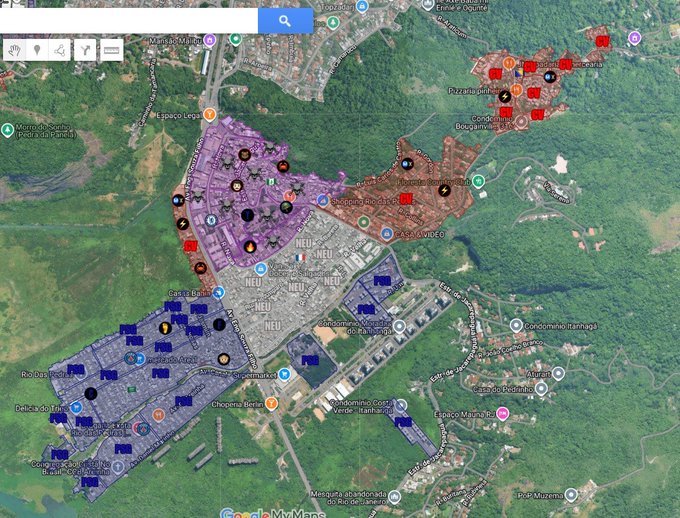This screenshot has height=518, width=680.
Task: Click the Via Serena road label
Action: tap(557, 191)
